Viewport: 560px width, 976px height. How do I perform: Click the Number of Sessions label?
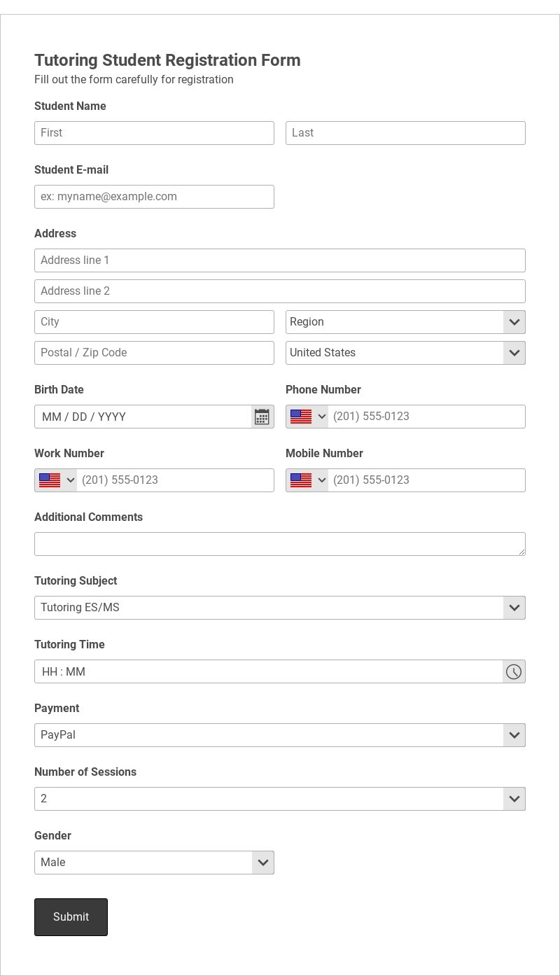85,772
